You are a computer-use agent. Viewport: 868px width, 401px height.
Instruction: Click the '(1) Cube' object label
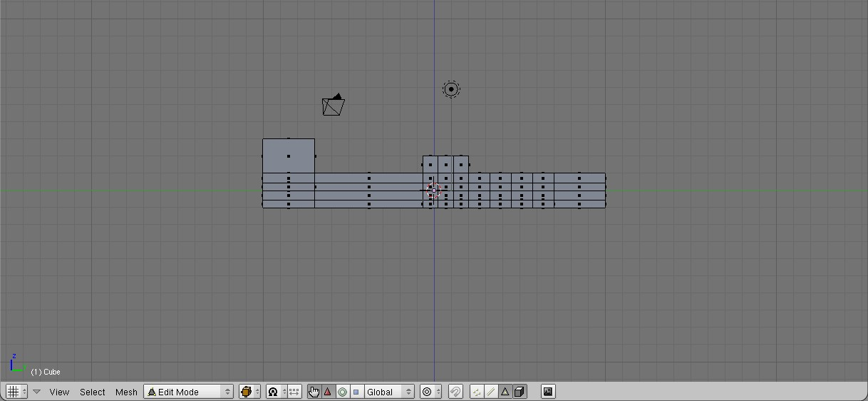[x=46, y=372]
